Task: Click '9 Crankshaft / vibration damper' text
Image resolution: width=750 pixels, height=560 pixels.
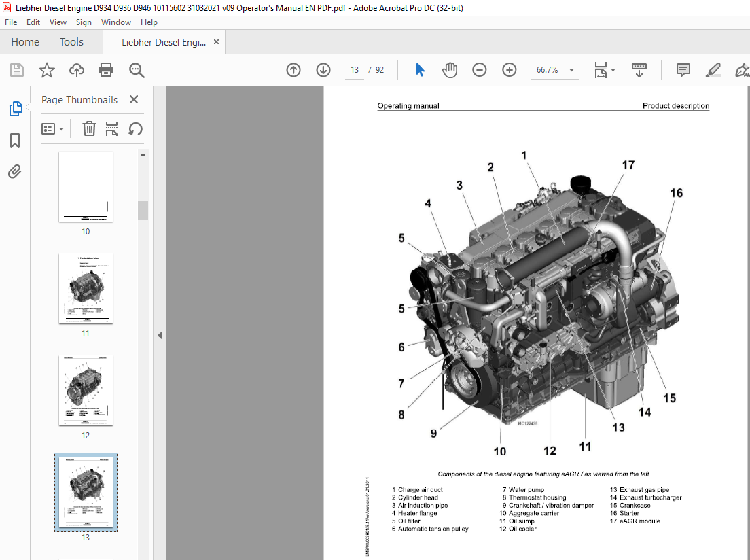Action: 548,506
